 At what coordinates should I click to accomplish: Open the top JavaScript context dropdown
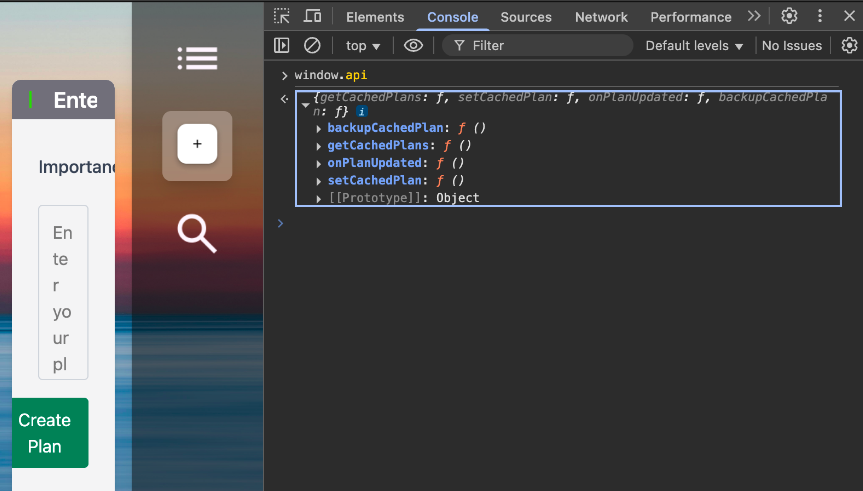(x=363, y=46)
